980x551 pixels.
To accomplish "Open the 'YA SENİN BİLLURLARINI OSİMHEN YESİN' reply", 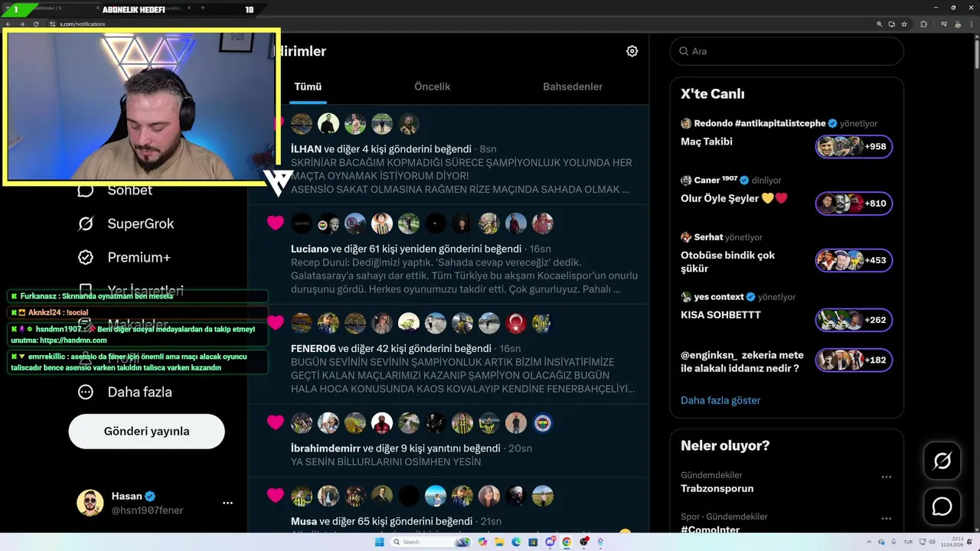I will (x=386, y=462).
